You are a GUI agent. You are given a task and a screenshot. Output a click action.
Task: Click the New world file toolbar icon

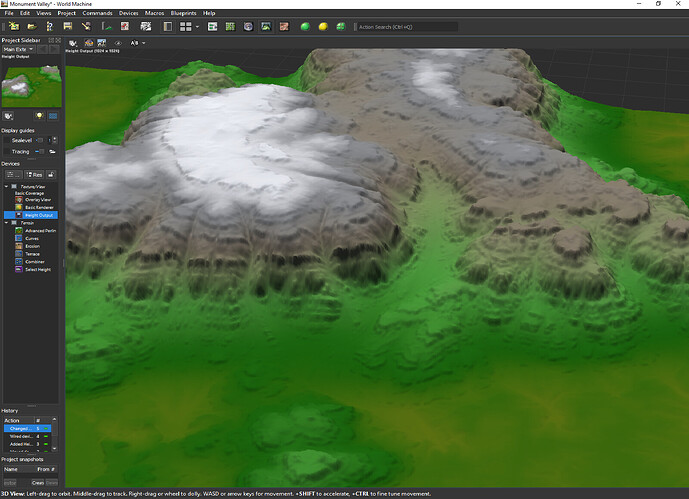click(x=14, y=26)
